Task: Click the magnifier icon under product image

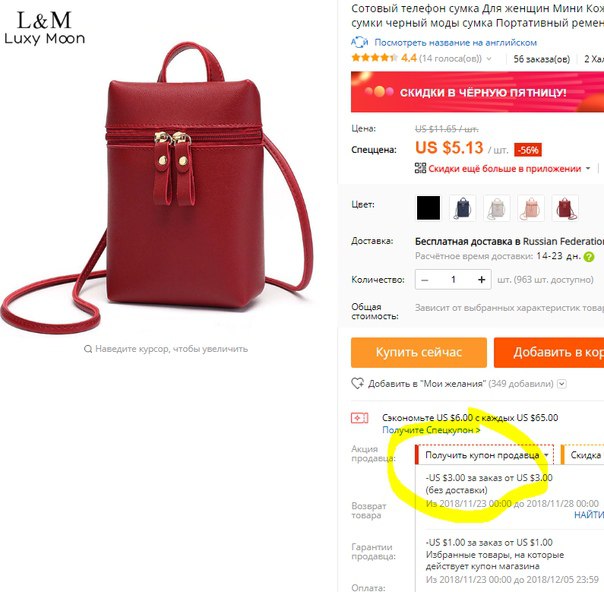Action: [88, 349]
